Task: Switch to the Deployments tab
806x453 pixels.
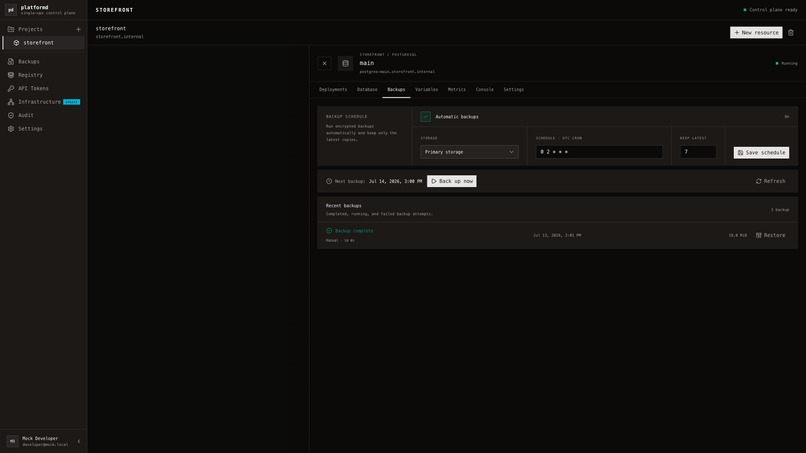Action: pos(333,89)
